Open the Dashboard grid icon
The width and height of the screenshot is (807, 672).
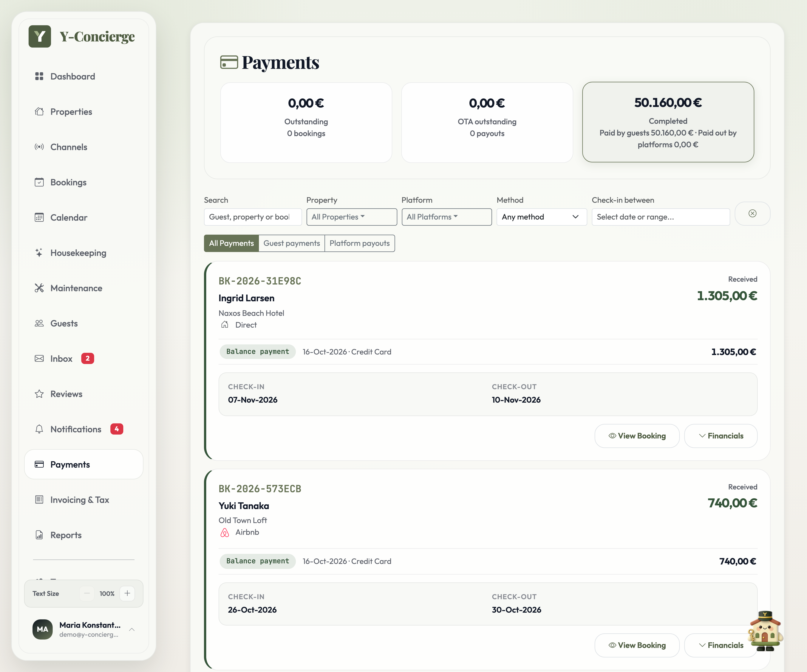point(39,76)
